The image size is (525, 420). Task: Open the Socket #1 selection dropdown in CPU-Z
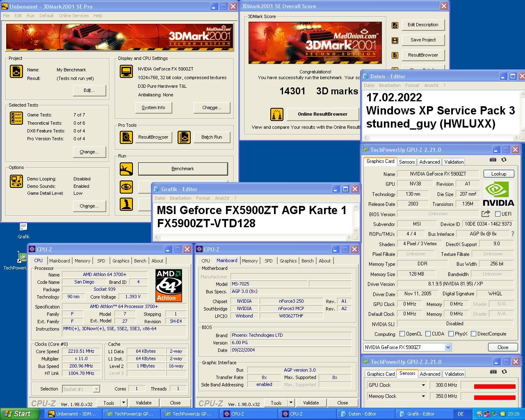pos(96,389)
